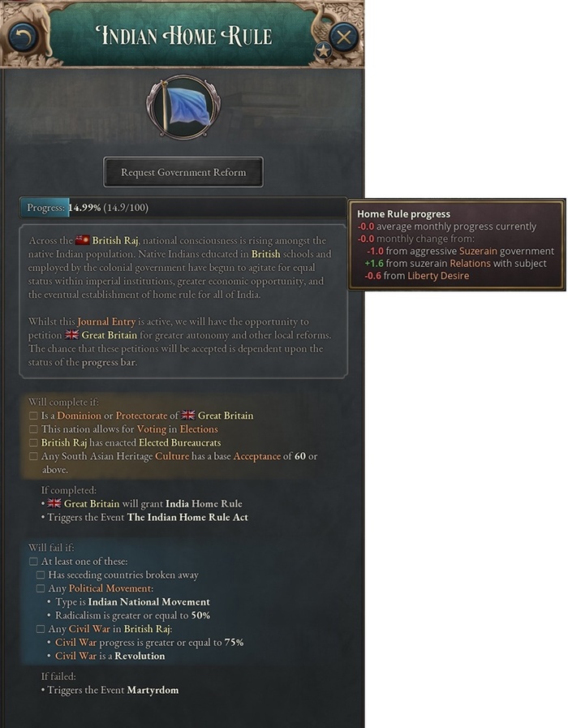Click the Suzerain link in tooltip
568x728 pixels.
point(477,251)
